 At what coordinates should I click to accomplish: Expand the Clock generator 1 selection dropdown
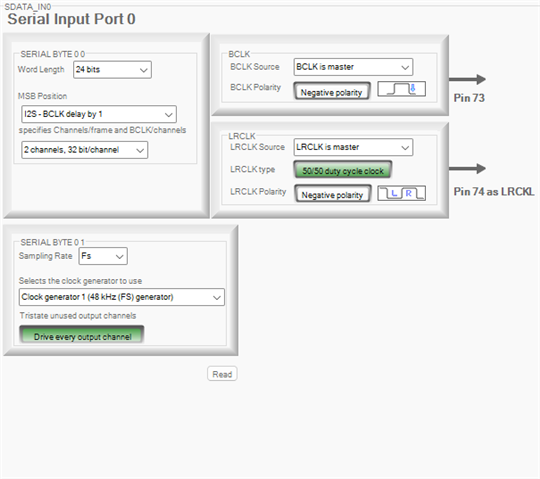[x=122, y=297]
